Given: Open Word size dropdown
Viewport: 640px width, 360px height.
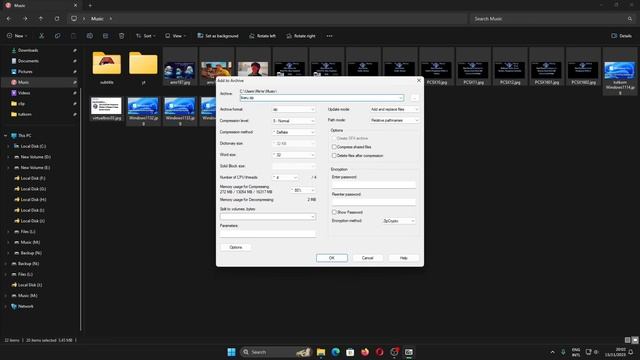Looking at the screenshot, I should click(x=294, y=155).
